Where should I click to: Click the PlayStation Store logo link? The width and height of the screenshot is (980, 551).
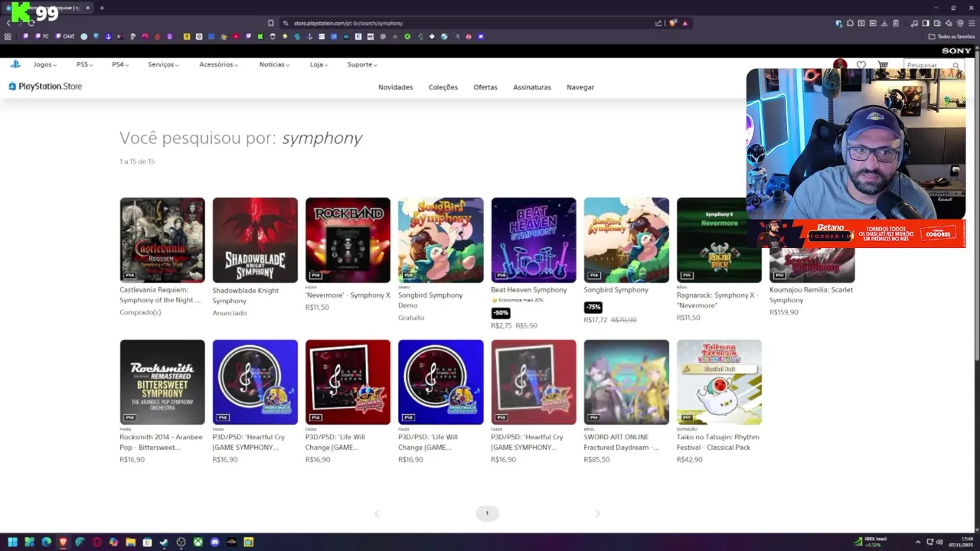(45, 86)
